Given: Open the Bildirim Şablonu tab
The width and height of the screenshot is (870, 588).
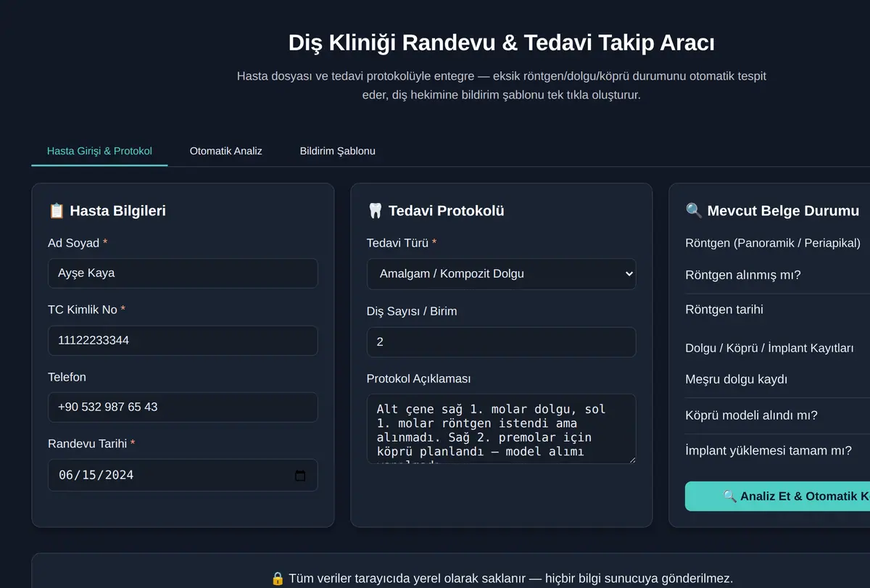Looking at the screenshot, I should 338,151.
